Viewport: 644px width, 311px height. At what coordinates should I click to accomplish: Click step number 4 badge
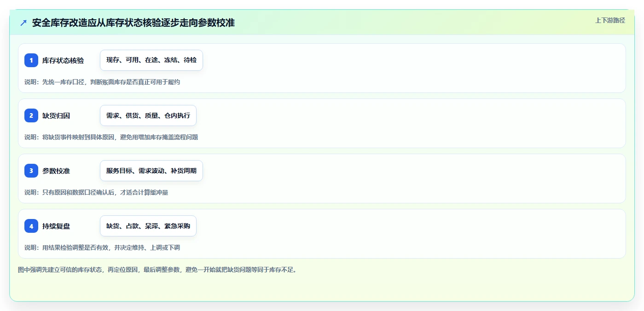[x=31, y=226]
